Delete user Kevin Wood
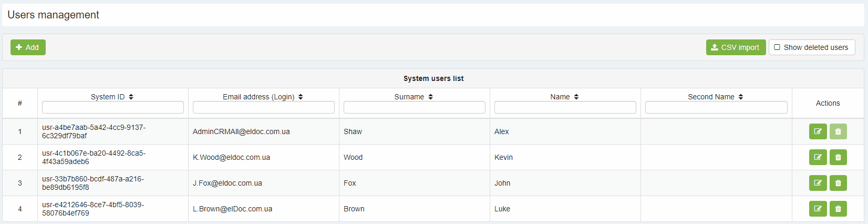This screenshot has width=868, height=224. click(x=838, y=157)
